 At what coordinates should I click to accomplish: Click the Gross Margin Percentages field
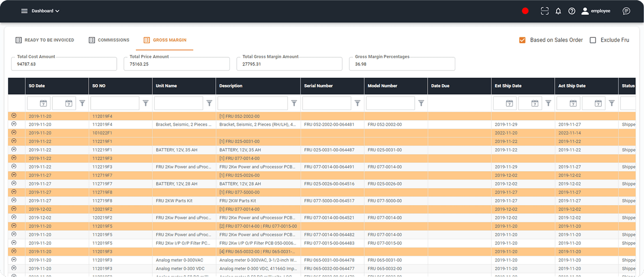tap(402, 64)
